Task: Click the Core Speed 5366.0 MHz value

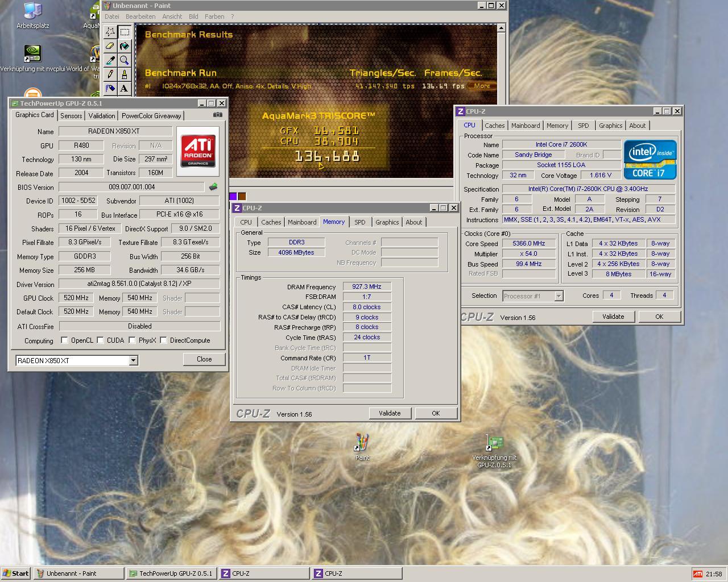Action: coord(529,243)
